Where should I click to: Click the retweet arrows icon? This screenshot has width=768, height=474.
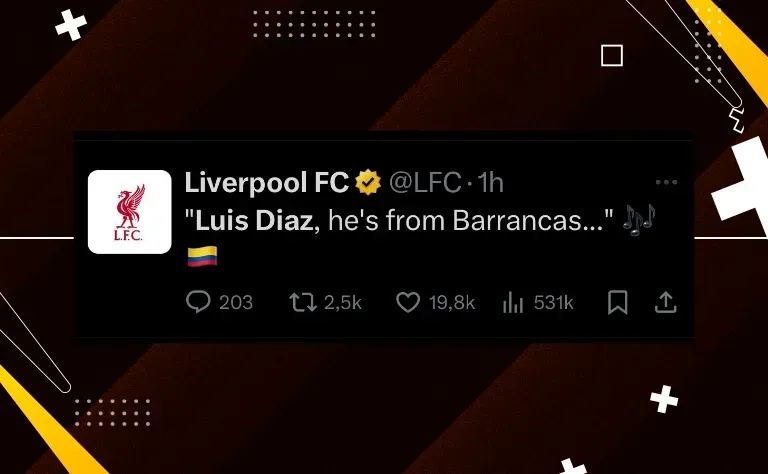tap(303, 302)
